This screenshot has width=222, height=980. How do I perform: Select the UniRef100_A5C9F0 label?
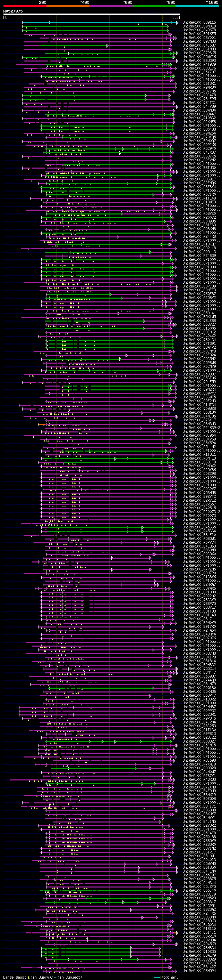[x=199, y=149]
